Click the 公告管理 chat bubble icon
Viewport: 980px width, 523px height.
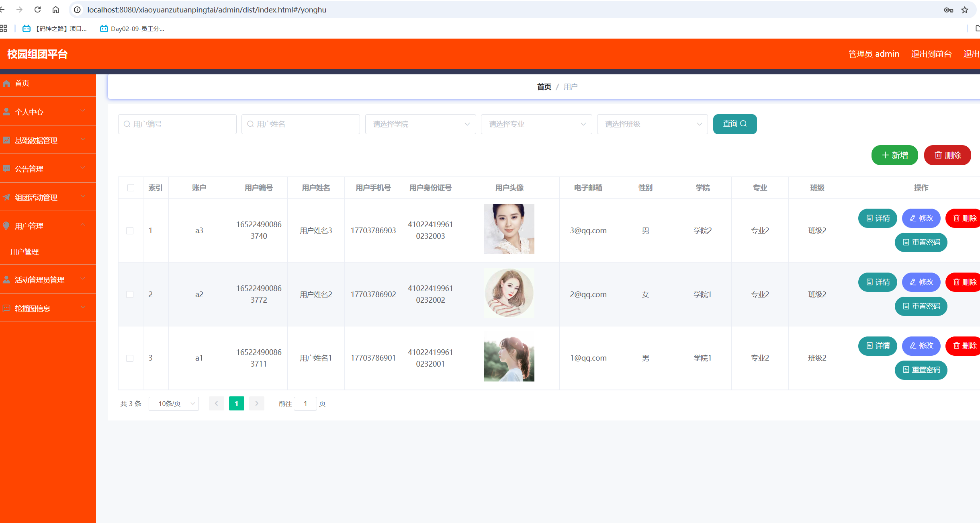point(6,169)
